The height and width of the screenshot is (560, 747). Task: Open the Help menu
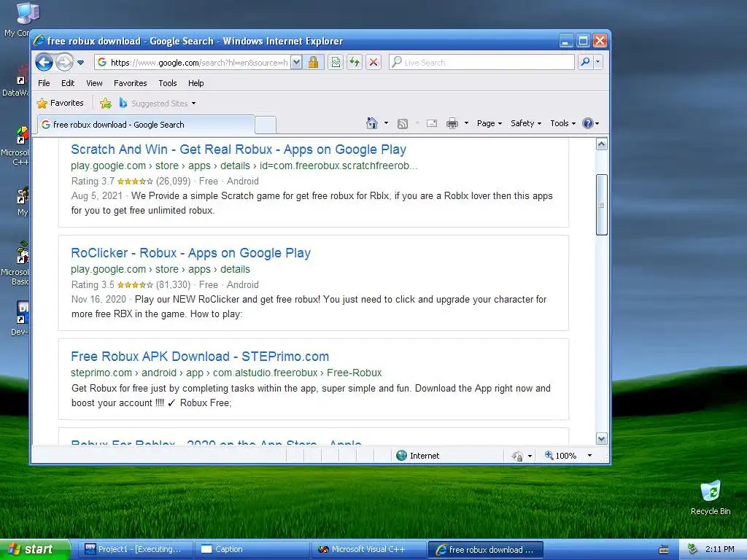(x=196, y=83)
